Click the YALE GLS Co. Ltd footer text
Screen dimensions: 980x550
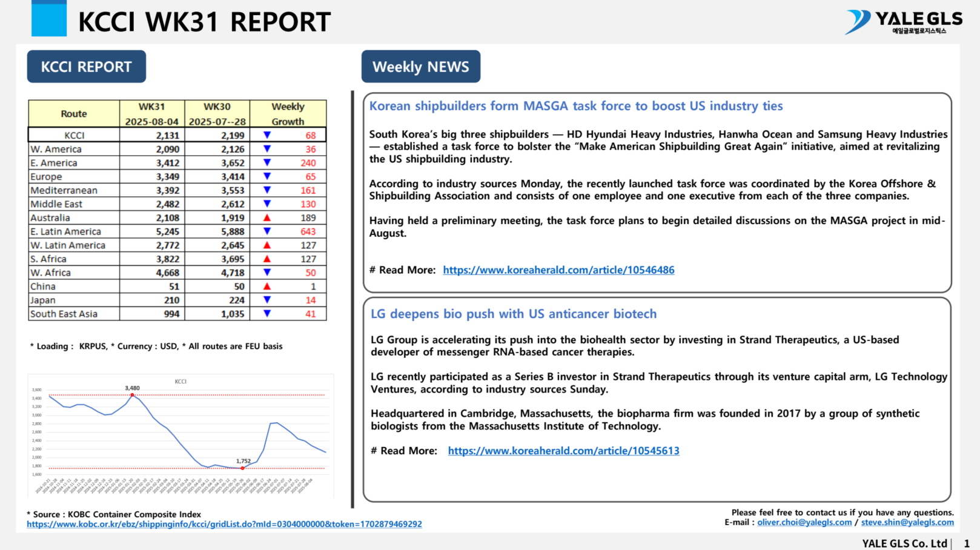coord(905,543)
